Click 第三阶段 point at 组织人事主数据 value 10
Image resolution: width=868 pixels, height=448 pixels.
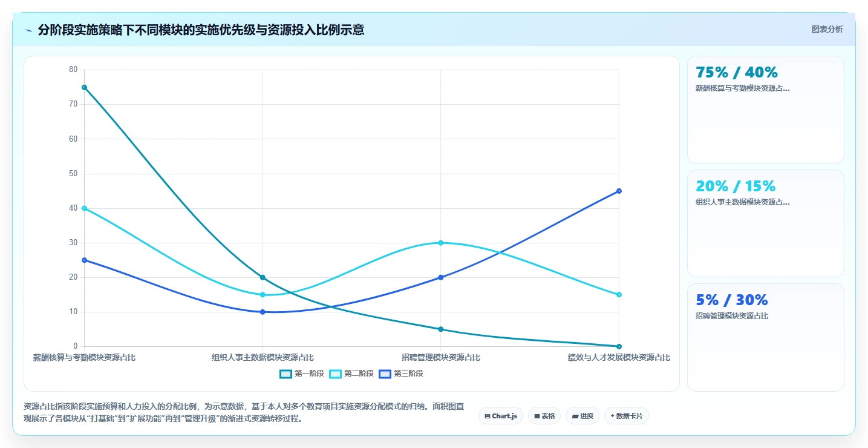tap(263, 312)
